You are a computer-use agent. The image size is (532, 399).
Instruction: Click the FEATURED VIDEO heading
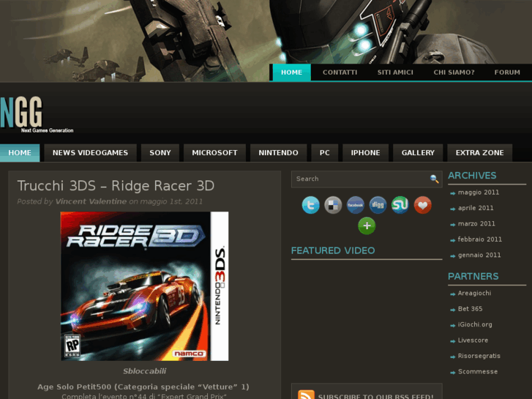[x=333, y=250]
